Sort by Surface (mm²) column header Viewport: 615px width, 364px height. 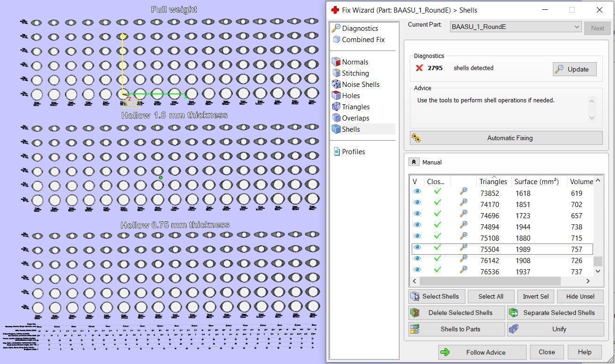coord(536,182)
